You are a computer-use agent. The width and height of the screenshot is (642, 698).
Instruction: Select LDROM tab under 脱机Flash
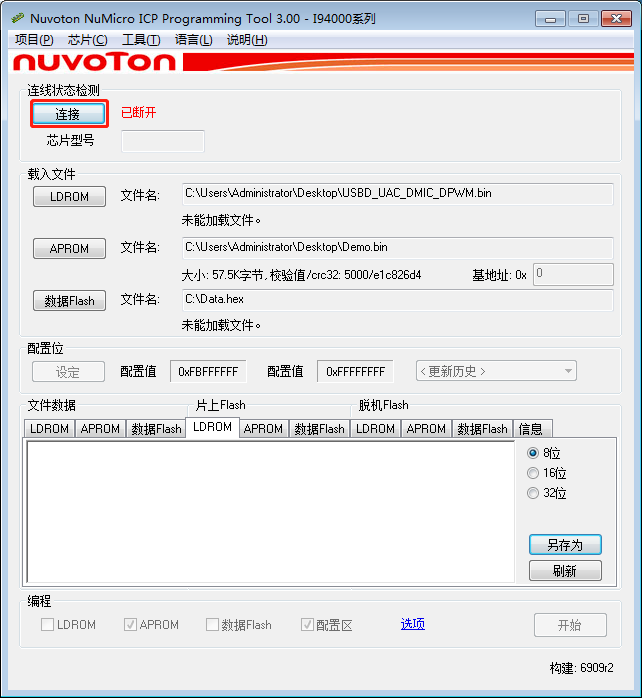[x=375, y=429]
